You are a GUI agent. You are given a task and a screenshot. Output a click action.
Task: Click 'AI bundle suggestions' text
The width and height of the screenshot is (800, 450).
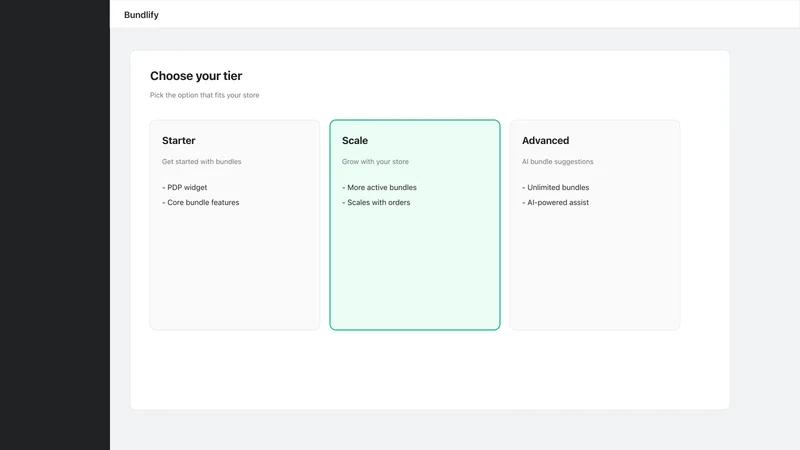(558, 162)
